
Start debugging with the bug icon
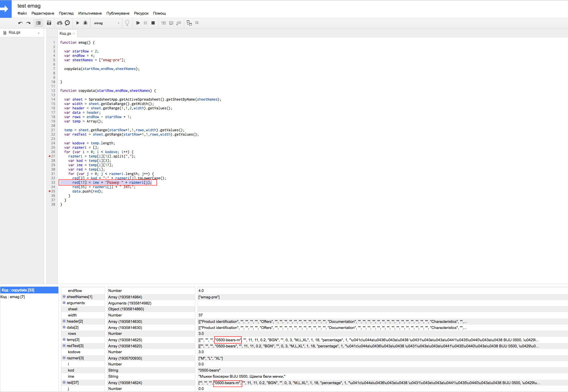coord(85,23)
